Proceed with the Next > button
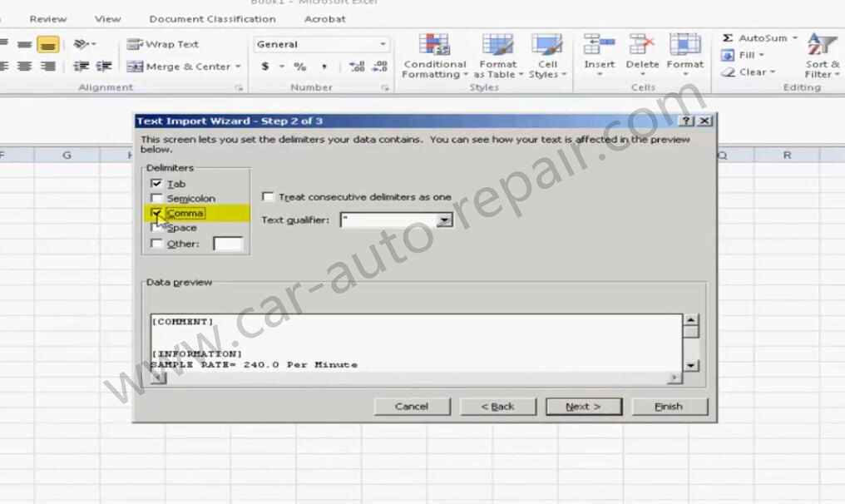 click(x=583, y=407)
